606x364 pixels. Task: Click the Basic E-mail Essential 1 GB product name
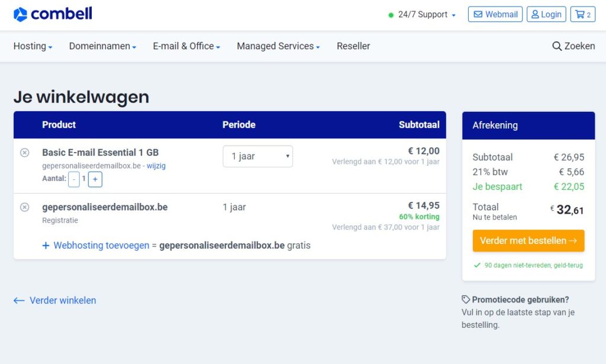tap(101, 153)
